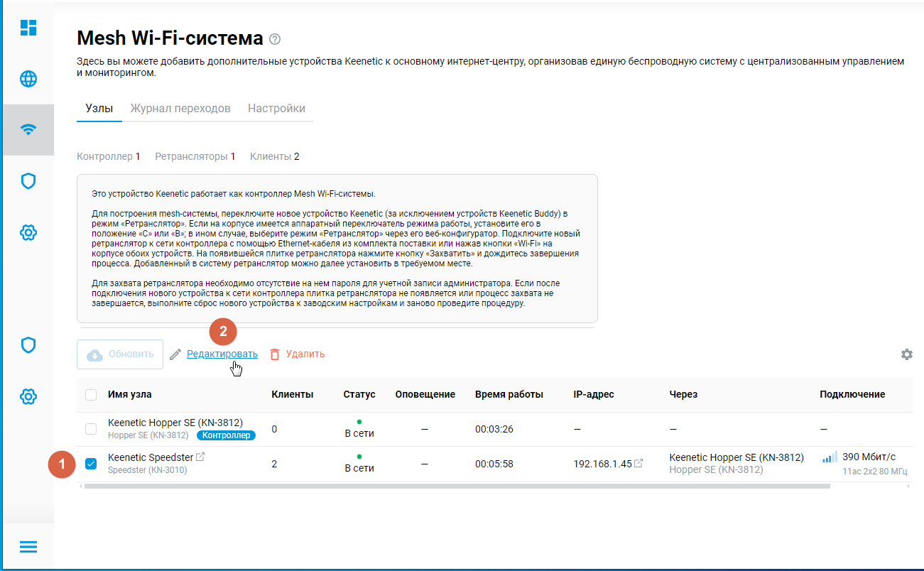Screen dimensions: 924x571
Task: Uncheck the Keenetic Speedster row checkbox
Action: pyautogui.click(x=91, y=464)
